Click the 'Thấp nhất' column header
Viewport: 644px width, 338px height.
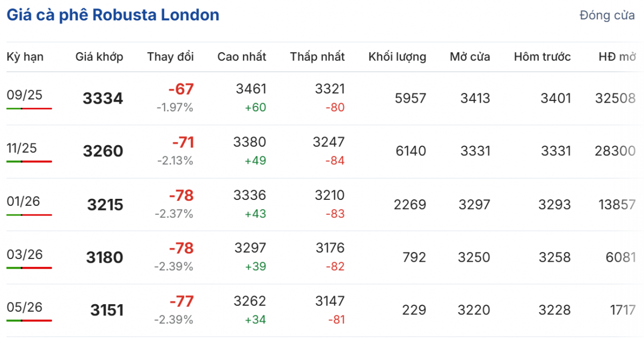(318, 57)
